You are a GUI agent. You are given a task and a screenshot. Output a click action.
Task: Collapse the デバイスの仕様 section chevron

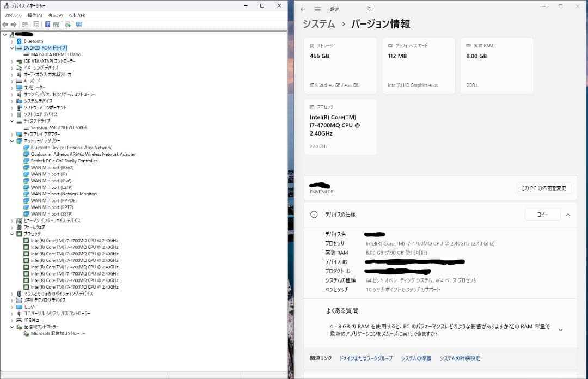click(x=568, y=214)
